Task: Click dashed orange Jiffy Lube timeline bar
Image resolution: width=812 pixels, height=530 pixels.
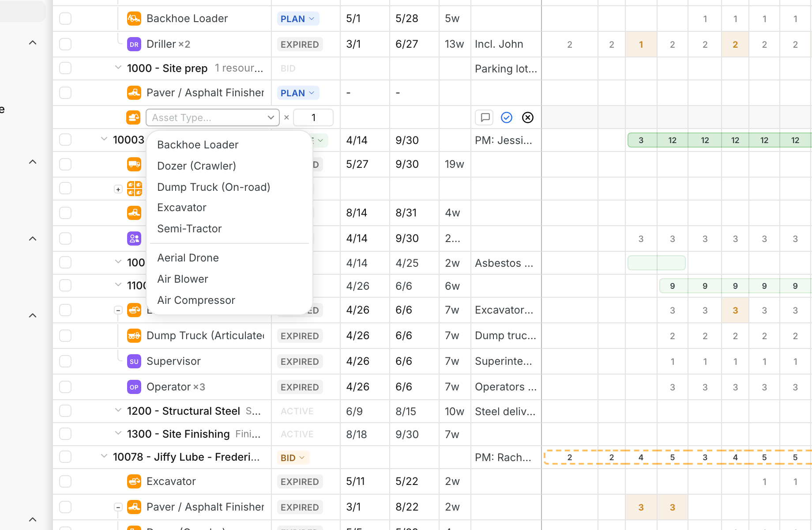Action: [678, 457]
